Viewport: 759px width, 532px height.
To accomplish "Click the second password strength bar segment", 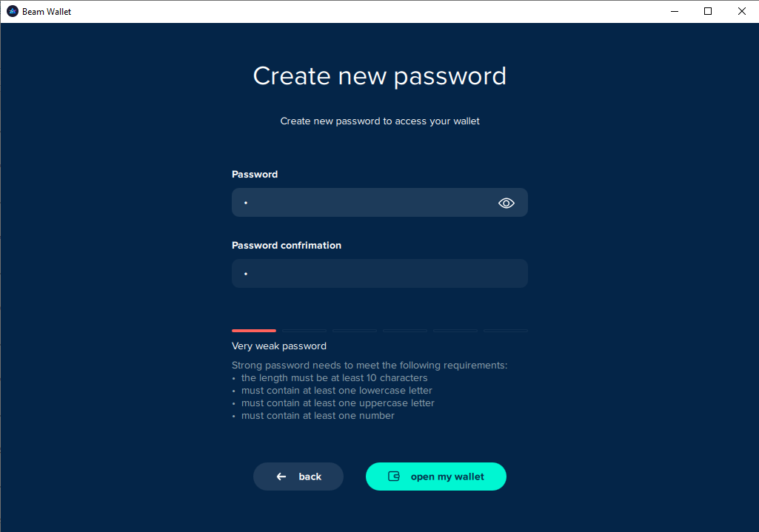I will (304, 331).
